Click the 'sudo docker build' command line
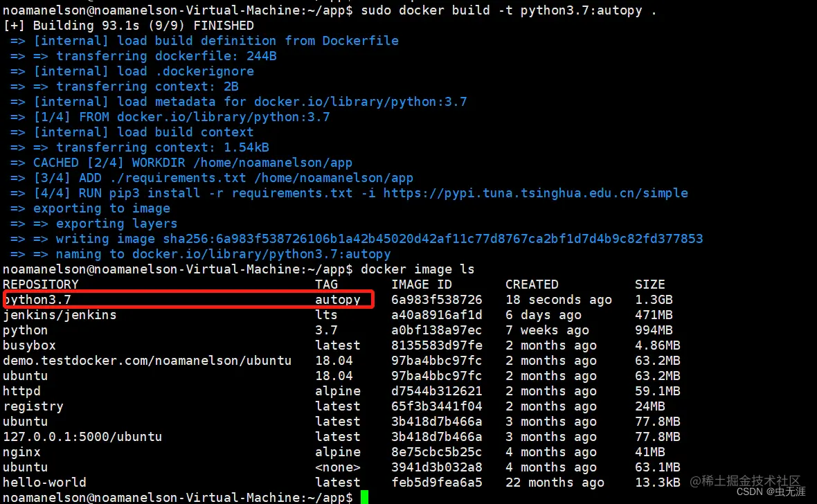This screenshot has width=817, height=504. tap(508, 10)
